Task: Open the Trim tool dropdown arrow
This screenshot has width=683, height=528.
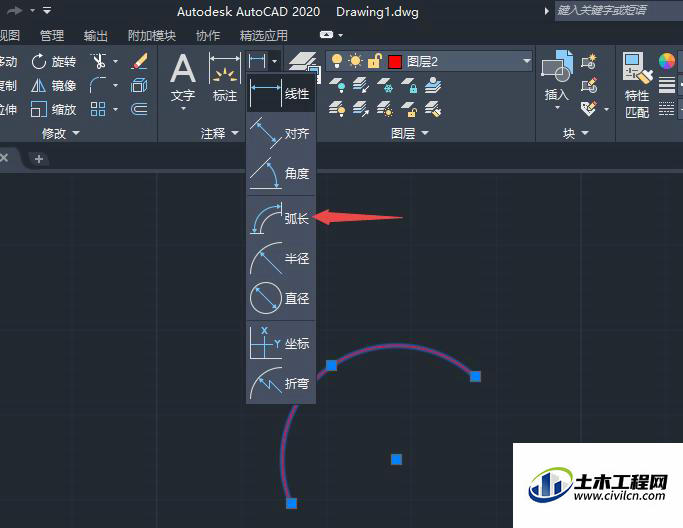Action: tap(115, 61)
